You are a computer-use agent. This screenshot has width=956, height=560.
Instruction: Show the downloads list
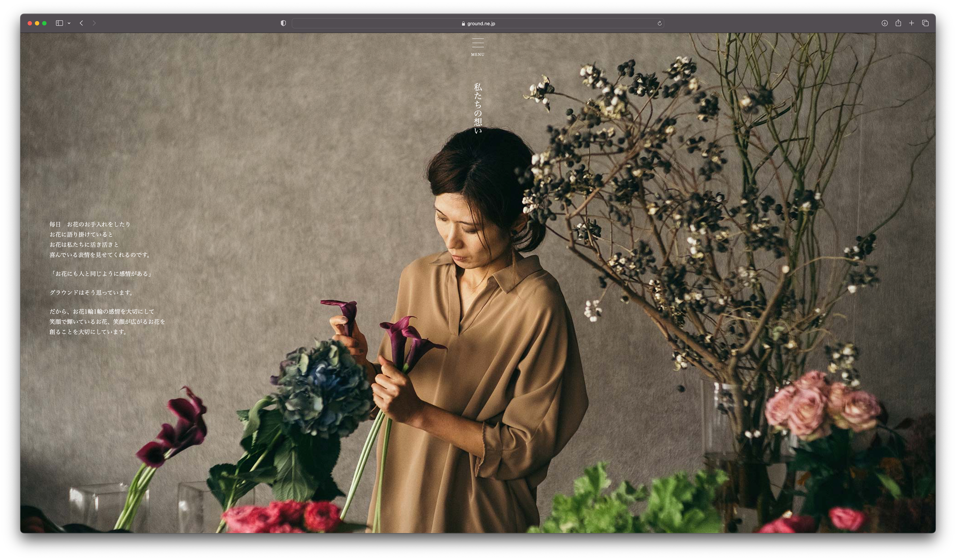tap(884, 23)
